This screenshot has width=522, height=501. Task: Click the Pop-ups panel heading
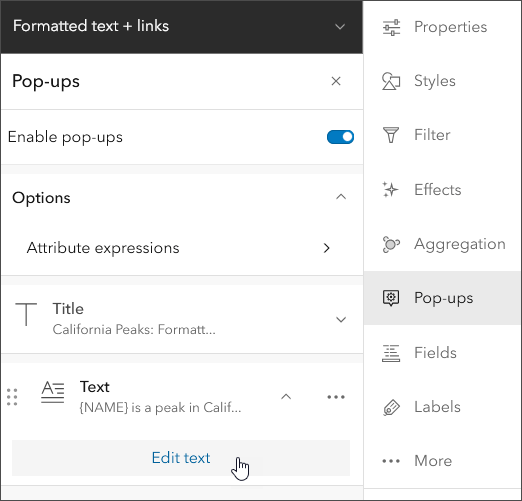tap(46, 81)
